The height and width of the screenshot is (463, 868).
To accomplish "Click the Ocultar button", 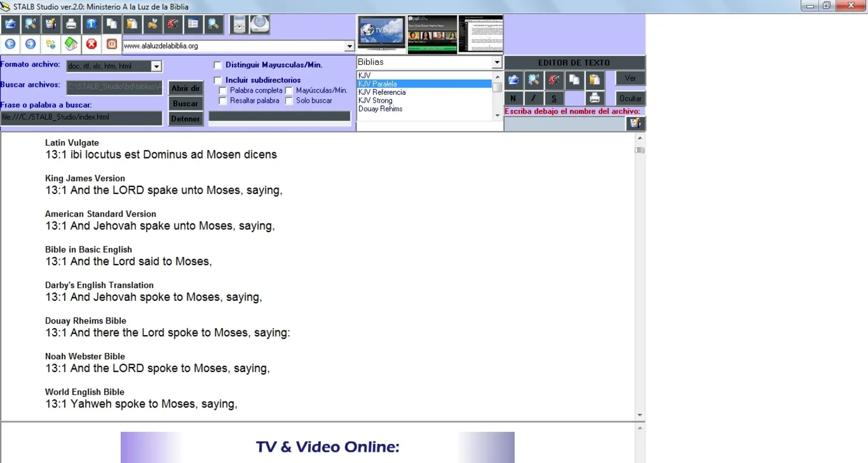I will click(630, 98).
